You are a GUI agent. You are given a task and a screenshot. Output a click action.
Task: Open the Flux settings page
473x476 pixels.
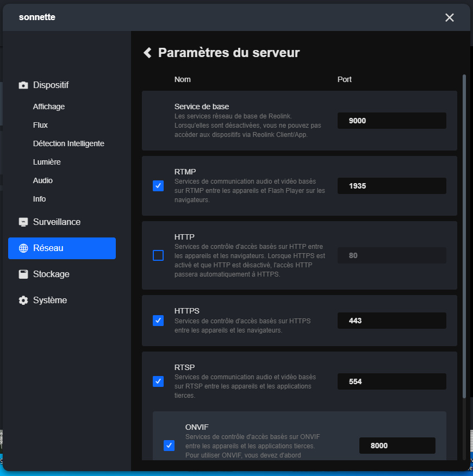(40, 125)
